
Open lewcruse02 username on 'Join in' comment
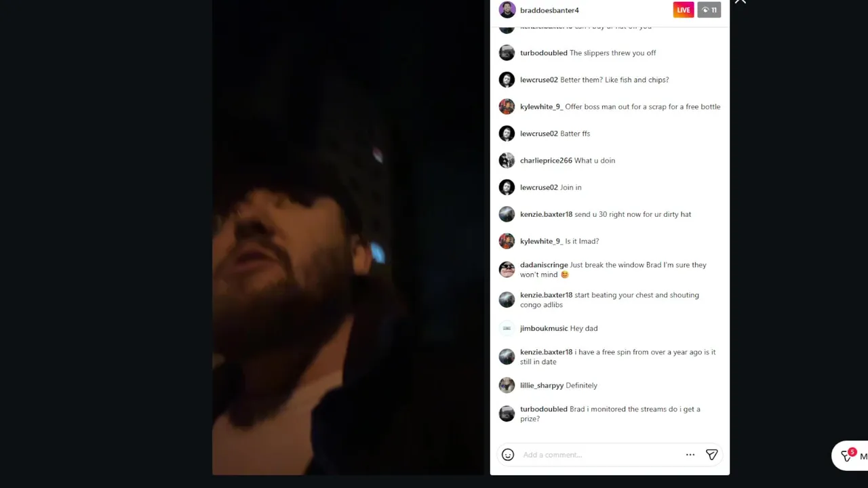(539, 188)
